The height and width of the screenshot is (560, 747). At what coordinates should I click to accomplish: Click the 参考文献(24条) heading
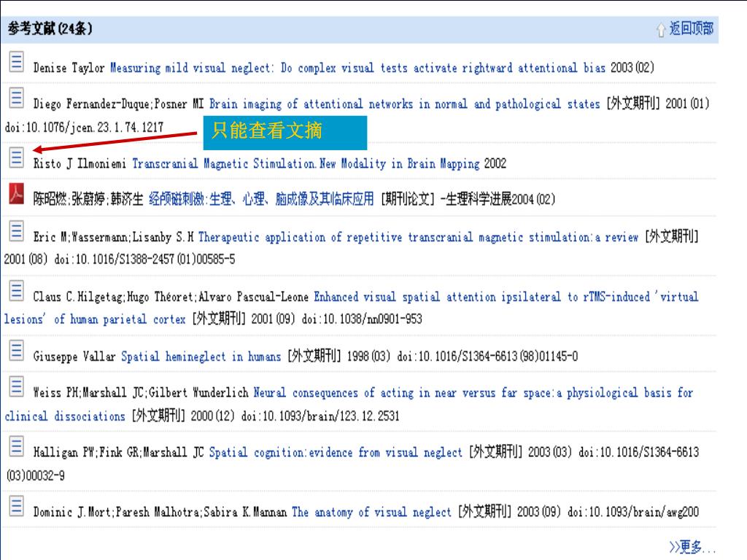click(x=50, y=28)
